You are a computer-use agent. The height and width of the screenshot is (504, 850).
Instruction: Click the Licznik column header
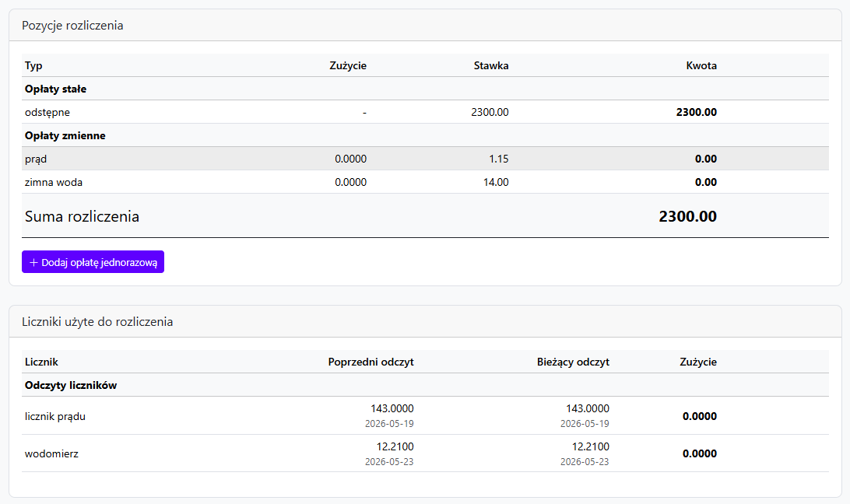pyautogui.click(x=41, y=362)
